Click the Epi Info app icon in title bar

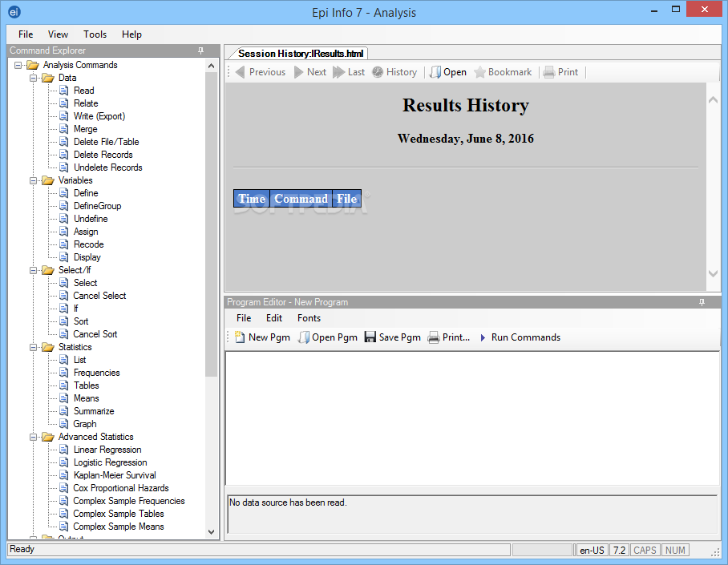point(14,12)
